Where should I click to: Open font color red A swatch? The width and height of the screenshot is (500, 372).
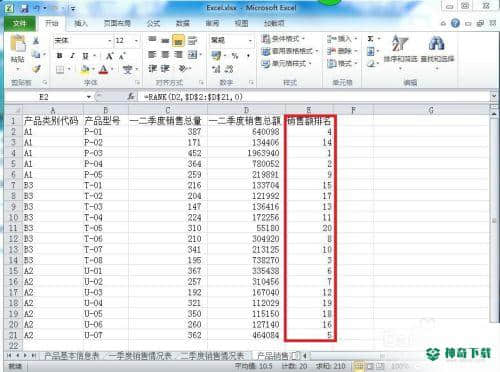click(x=104, y=69)
